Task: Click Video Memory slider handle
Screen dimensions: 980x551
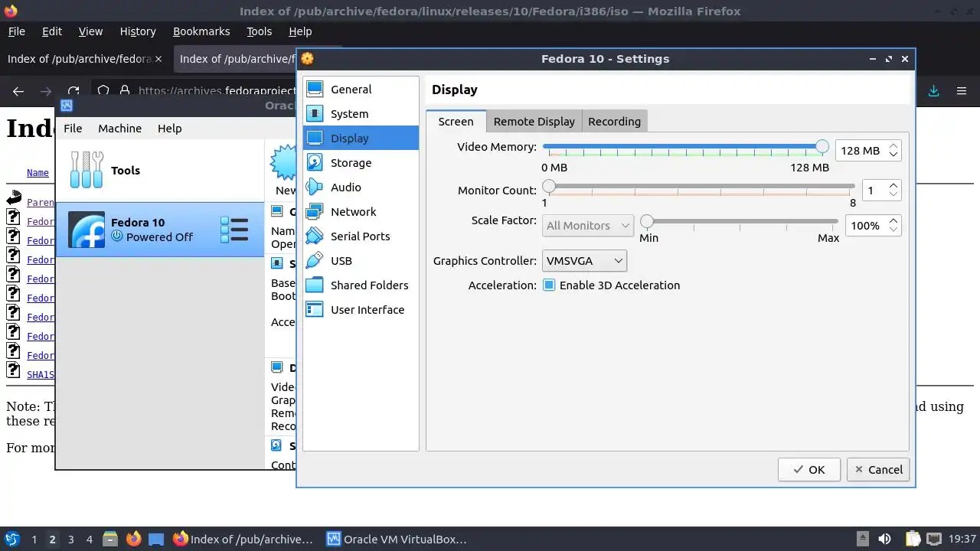Action: [822, 146]
